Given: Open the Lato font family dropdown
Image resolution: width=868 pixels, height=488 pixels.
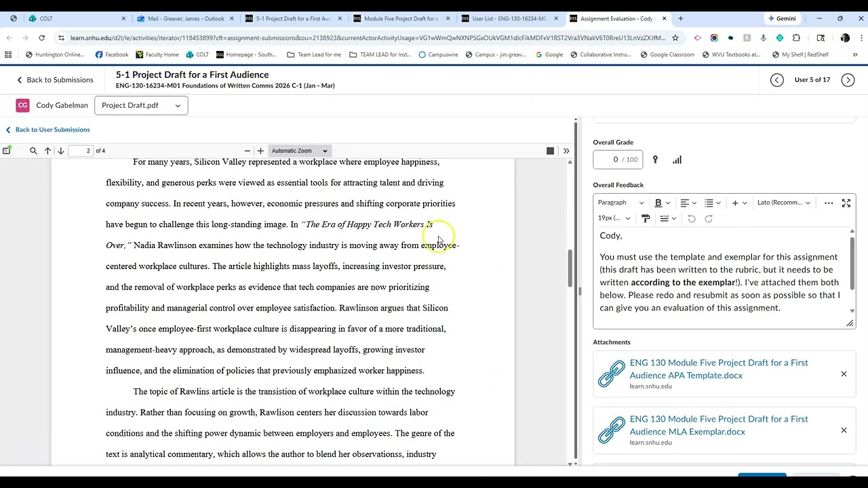Looking at the screenshot, I should tap(783, 203).
